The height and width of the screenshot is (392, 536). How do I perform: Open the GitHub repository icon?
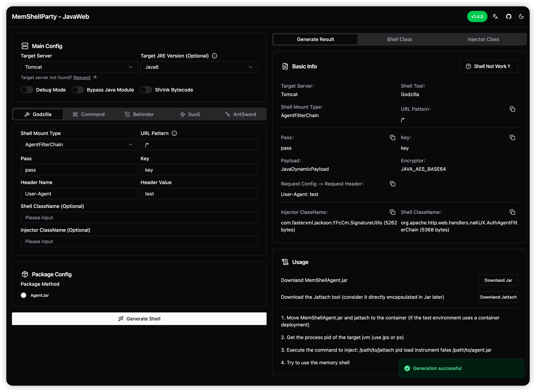pyautogui.click(x=508, y=17)
